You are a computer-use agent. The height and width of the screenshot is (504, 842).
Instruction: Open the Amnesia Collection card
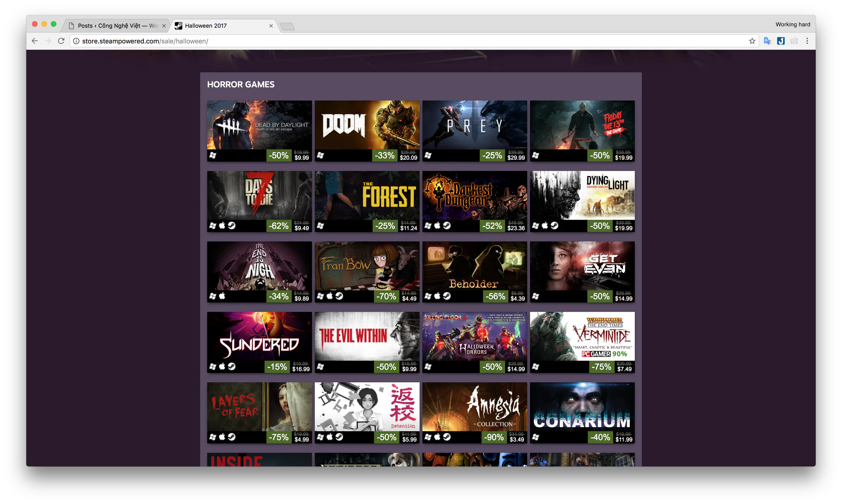(475, 413)
